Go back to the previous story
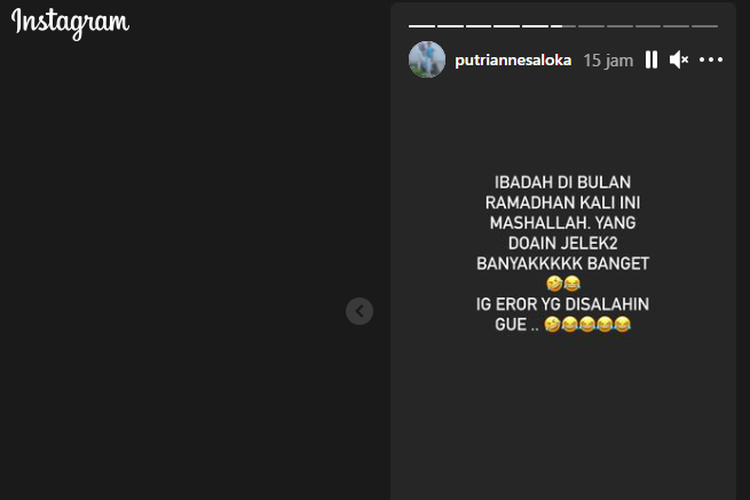Screen dimensions: 750x500 359,311
